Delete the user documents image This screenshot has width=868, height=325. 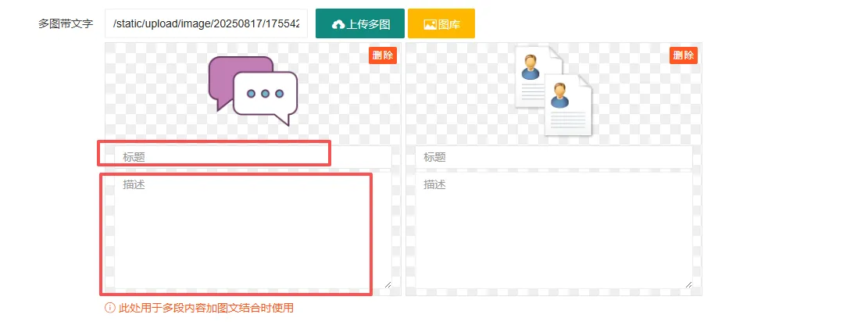(683, 55)
